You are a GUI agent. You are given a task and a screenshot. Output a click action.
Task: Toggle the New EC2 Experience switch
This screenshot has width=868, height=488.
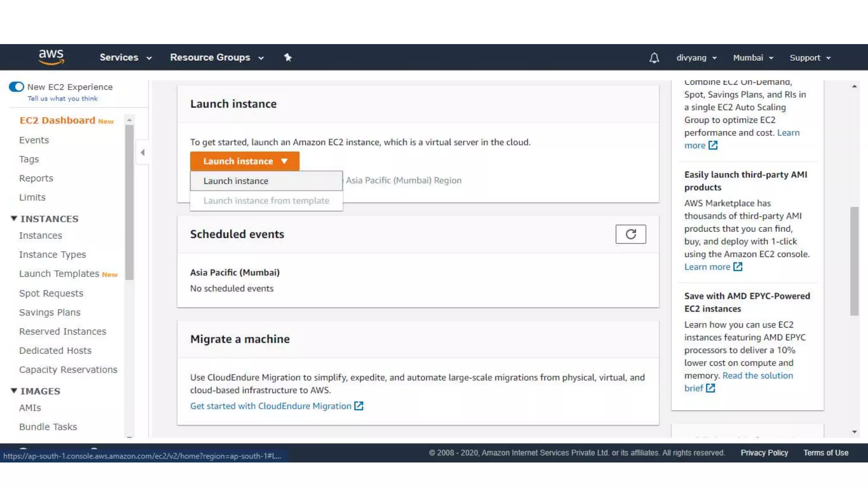(x=17, y=87)
